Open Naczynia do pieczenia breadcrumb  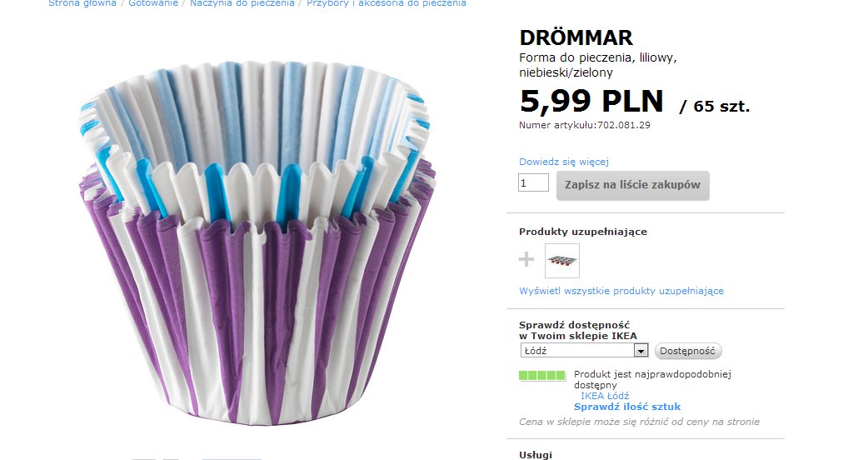point(242,3)
